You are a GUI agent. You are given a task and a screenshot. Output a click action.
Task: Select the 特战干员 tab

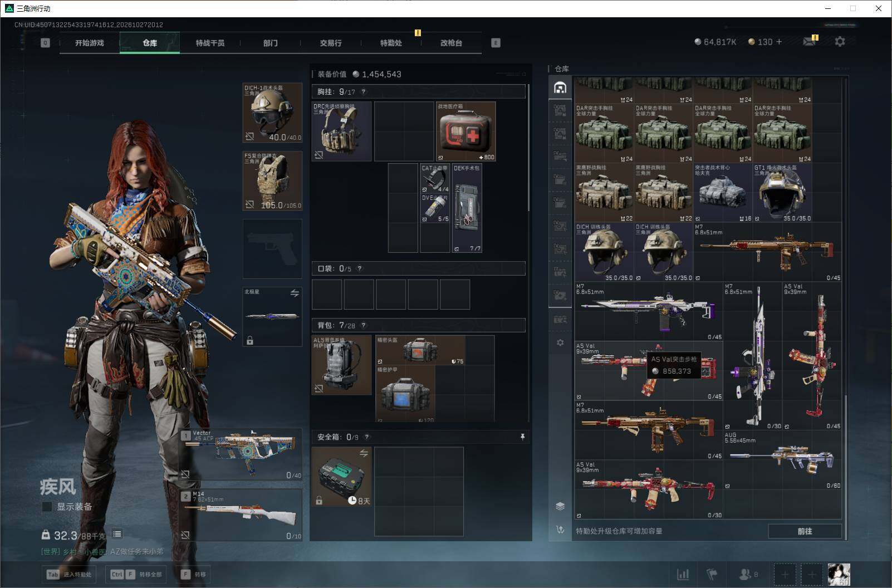[210, 43]
